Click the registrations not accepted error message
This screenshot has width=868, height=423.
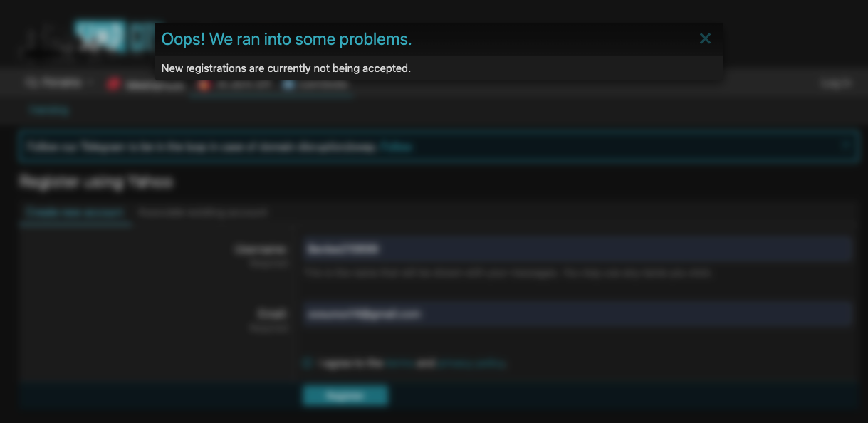click(286, 68)
